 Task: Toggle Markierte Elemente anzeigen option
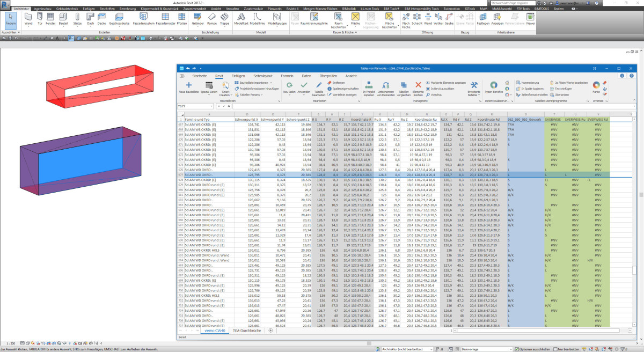coord(445,83)
